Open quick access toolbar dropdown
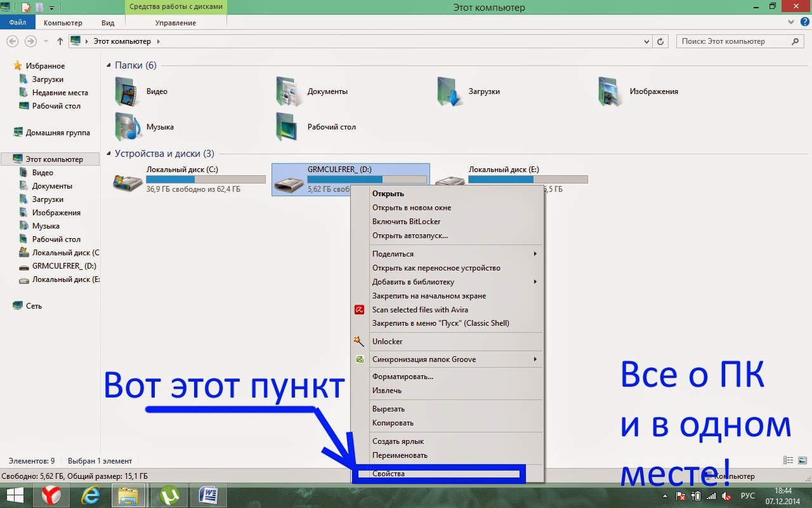Image resolution: width=812 pixels, height=508 pixels. coord(51,8)
